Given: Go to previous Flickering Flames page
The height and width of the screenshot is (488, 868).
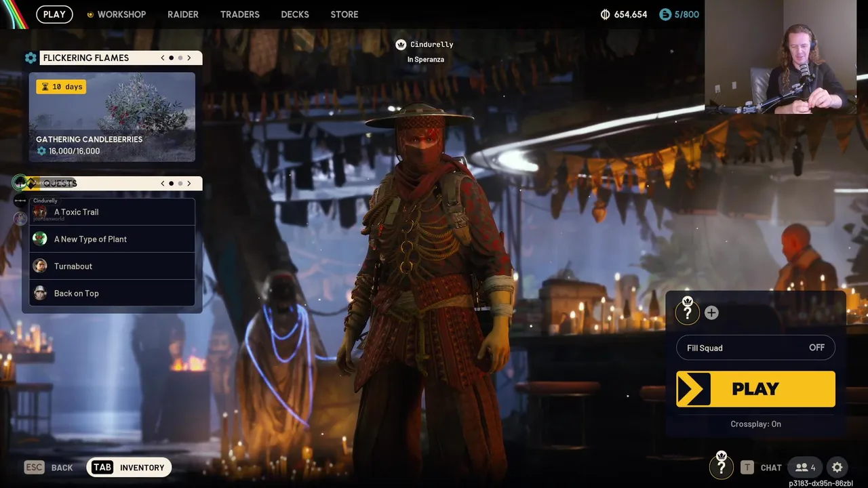Looking at the screenshot, I should 163,58.
